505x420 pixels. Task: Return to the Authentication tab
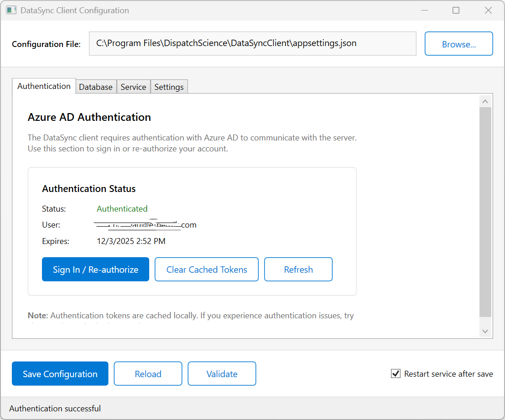[x=44, y=86]
